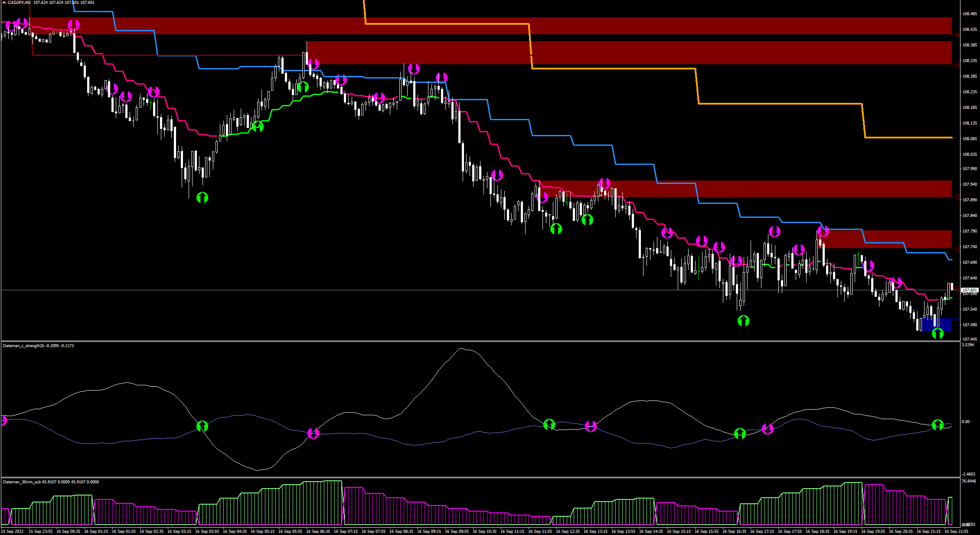Click the rightmost green arrow in the strength subwindow
The image size is (980, 535).
tap(938, 424)
